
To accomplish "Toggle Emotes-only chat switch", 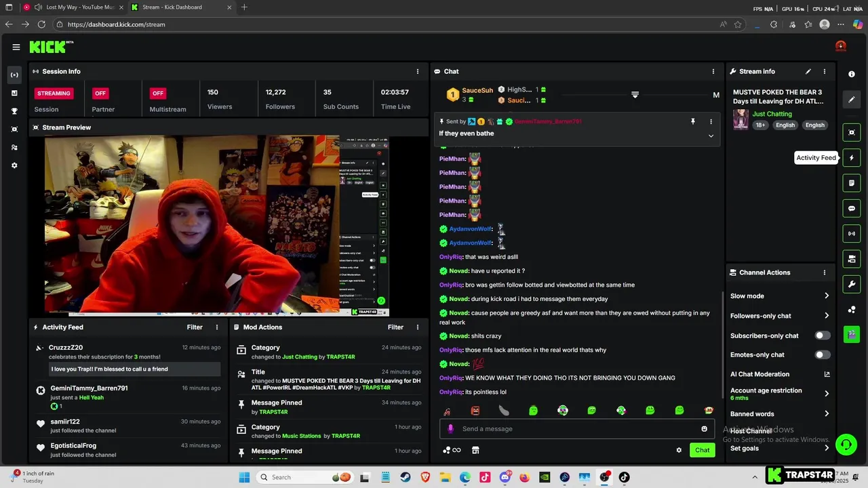I will 822,354.
